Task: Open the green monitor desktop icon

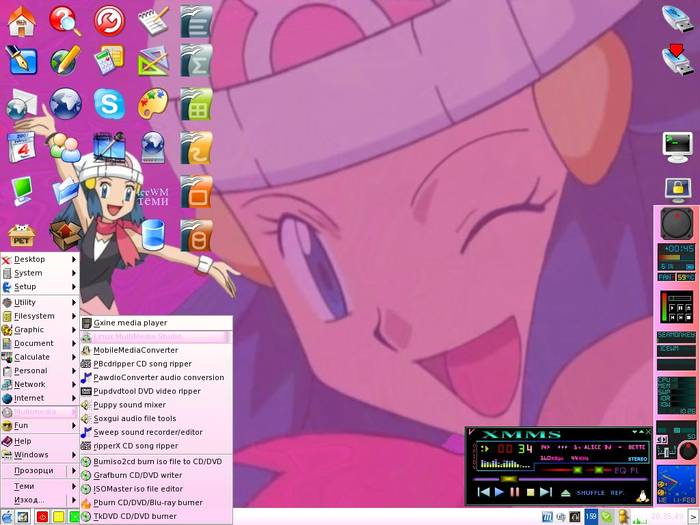Action: click(x=21, y=191)
